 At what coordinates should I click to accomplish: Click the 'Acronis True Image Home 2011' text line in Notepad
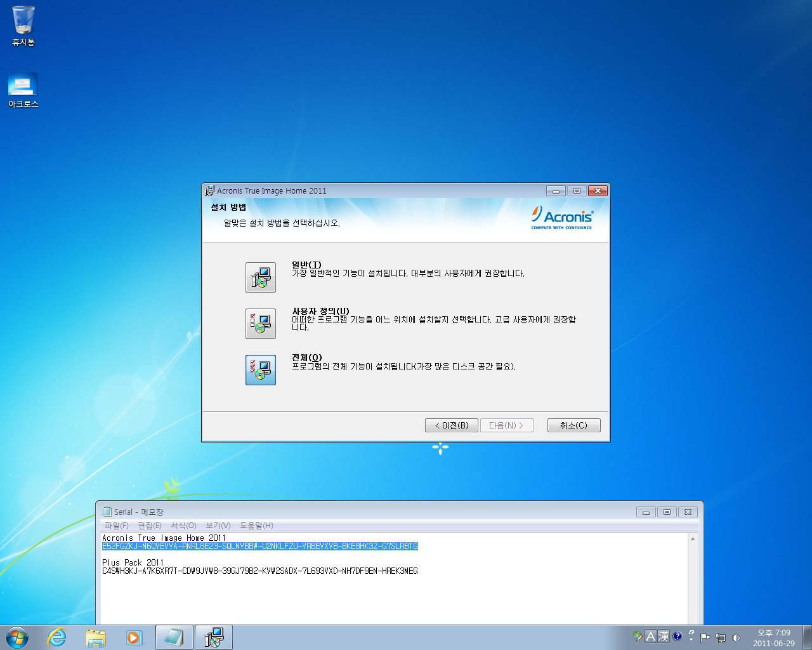(x=164, y=538)
